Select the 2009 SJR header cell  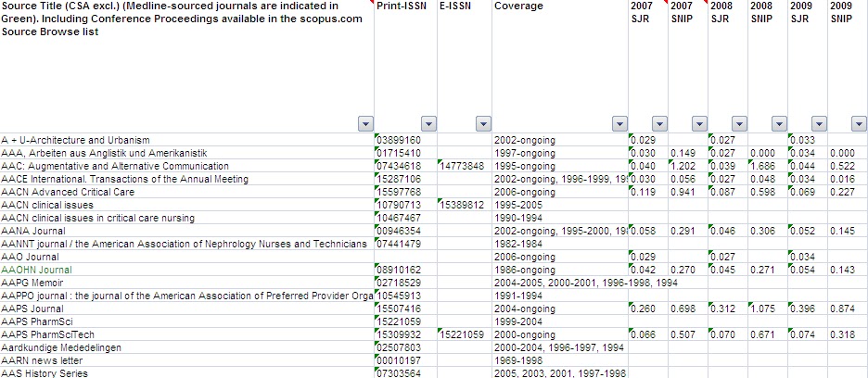808,67
